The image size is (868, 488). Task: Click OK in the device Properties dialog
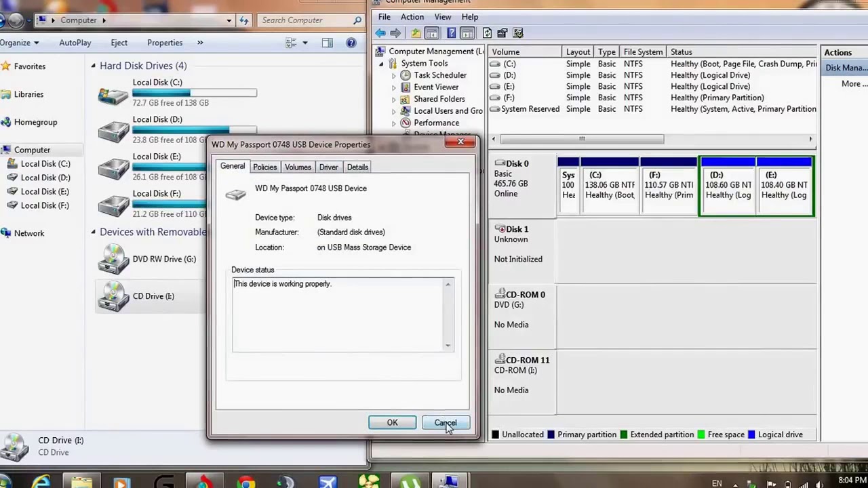(392, 423)
